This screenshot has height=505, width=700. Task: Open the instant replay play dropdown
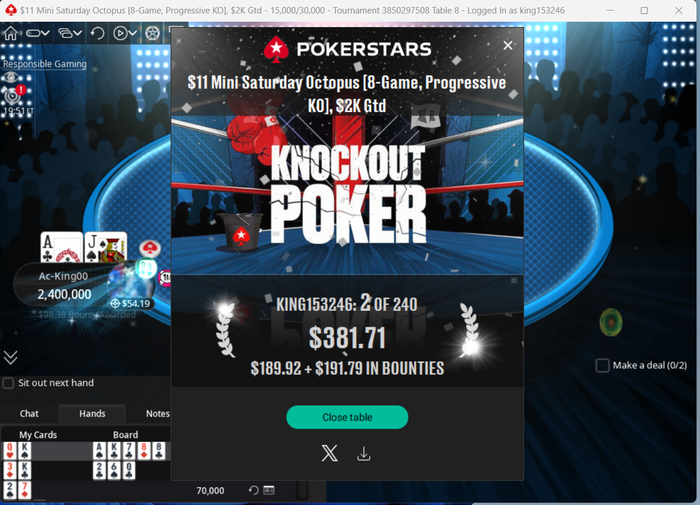pyautogui.click(x=125, y=33)
